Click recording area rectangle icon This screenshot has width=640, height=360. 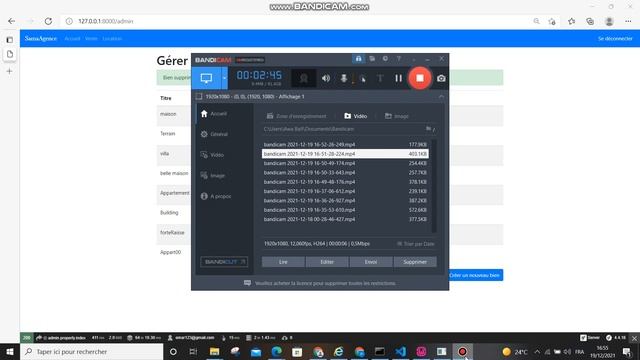199,97
